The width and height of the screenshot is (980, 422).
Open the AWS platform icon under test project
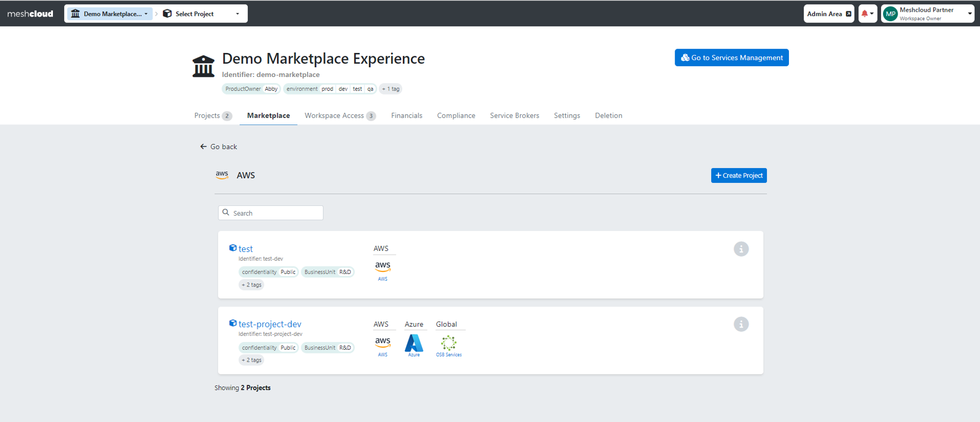(383, 271)
